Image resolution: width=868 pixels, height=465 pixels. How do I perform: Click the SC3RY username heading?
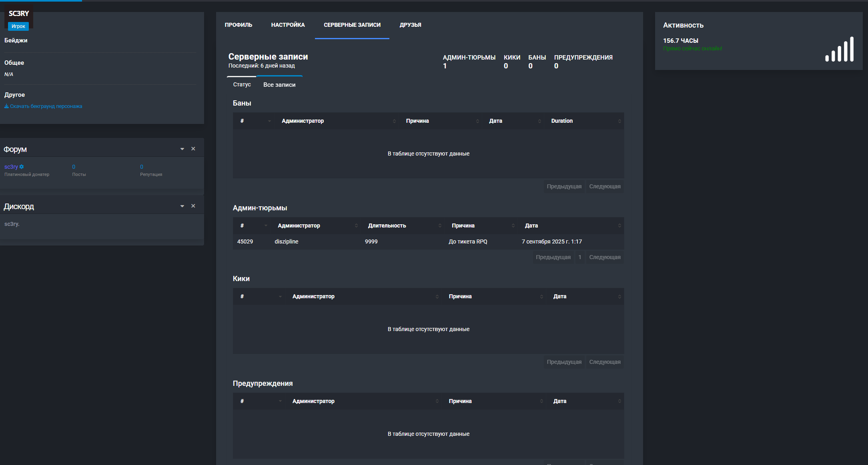19,14
